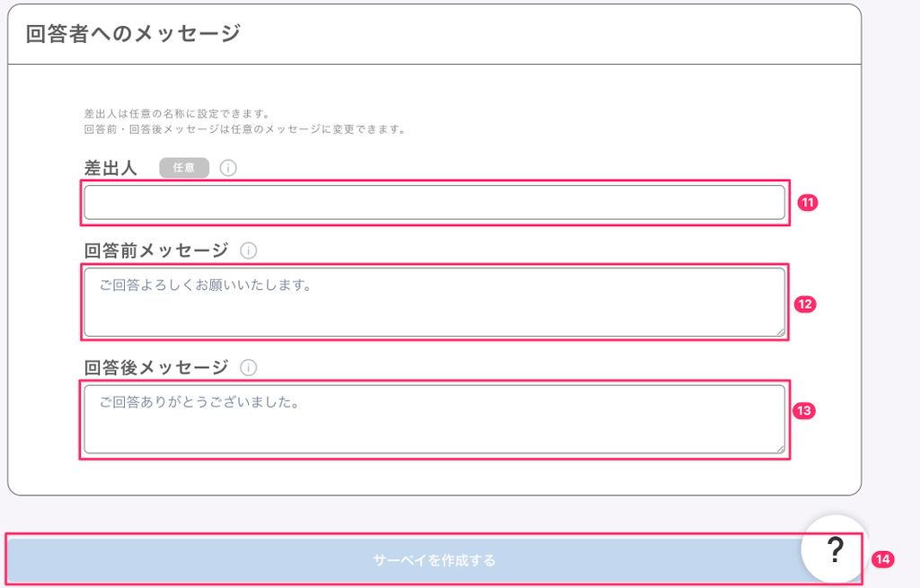
Task: Click the 差出人 field label
Action: (111, 168)
